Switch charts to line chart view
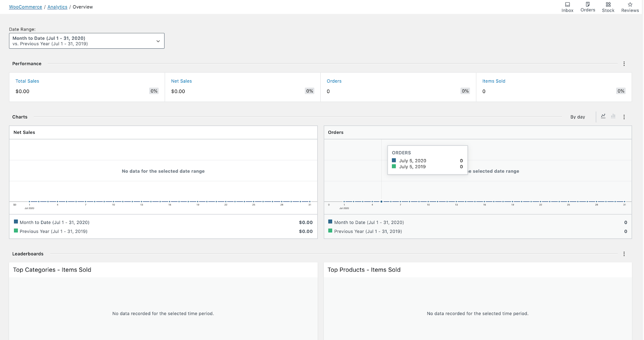Viewport: 644px width, 340px height. [603, 116]
